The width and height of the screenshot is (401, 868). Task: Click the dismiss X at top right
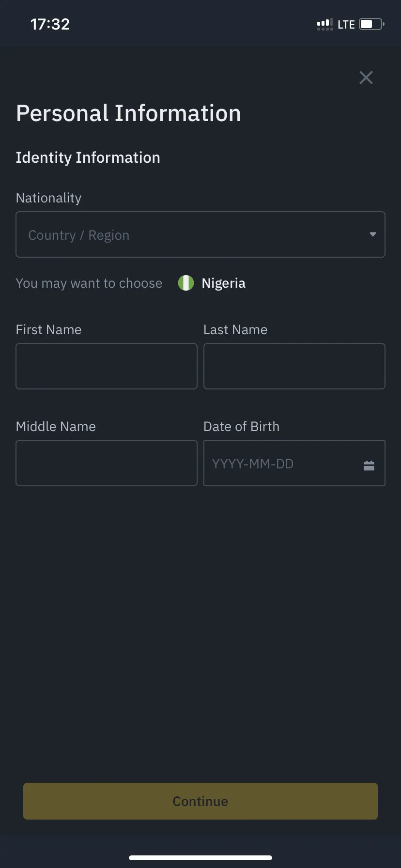coord(366,77)
